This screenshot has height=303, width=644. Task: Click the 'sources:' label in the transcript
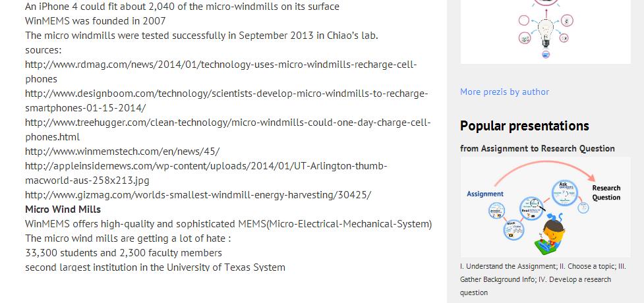pyautogui.click(x=43, y=50)
